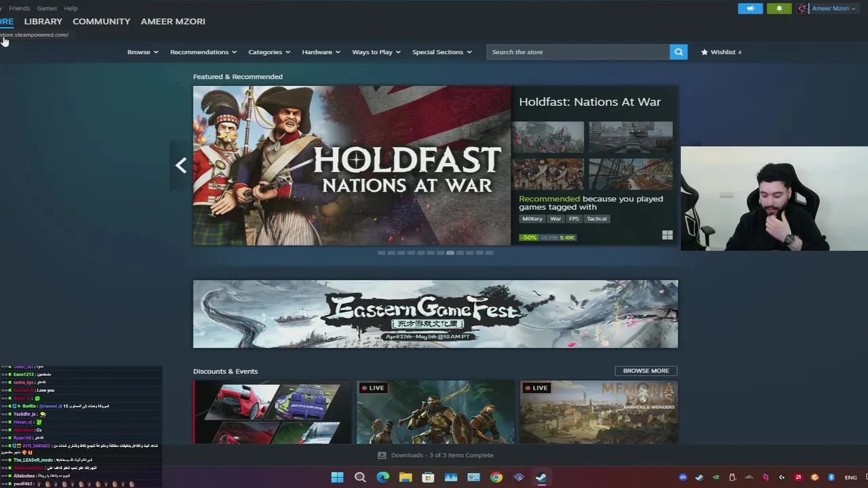Click the Steam taskbar icon
The width and height of the screenshot is (868, 488).
click(541, 477)
